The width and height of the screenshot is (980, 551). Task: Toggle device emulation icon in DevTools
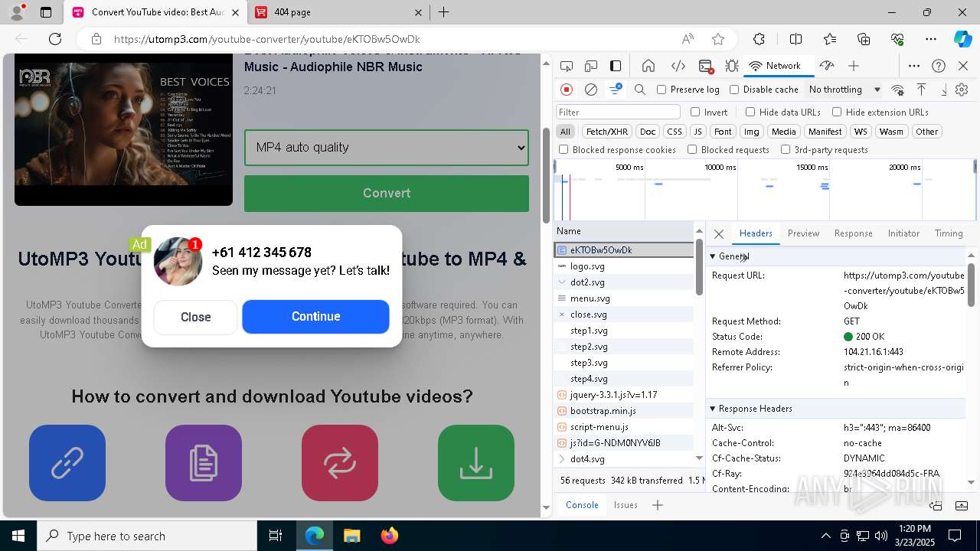click(x=591, y=66)
